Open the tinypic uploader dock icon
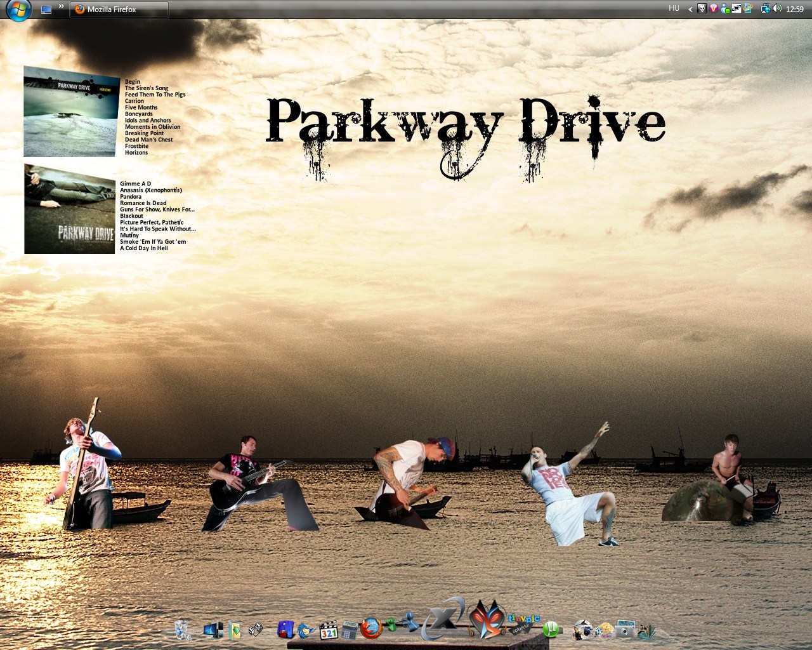 tap(524, 622)
